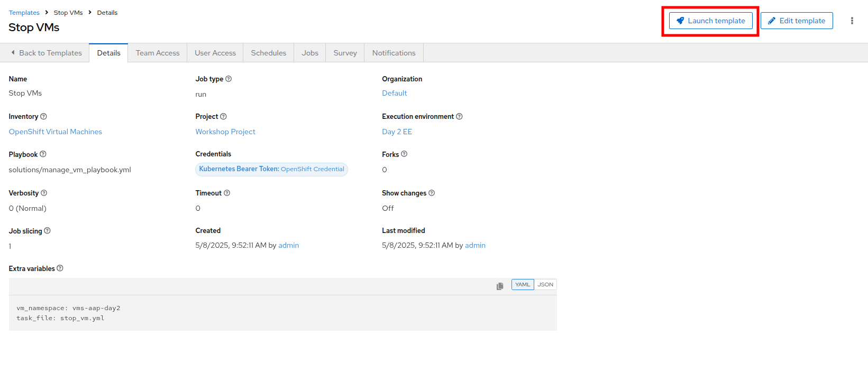Click the Playbook help icon
Viewport: 868px width, 373px height.
pyautogui.click(x=43, y=154)
